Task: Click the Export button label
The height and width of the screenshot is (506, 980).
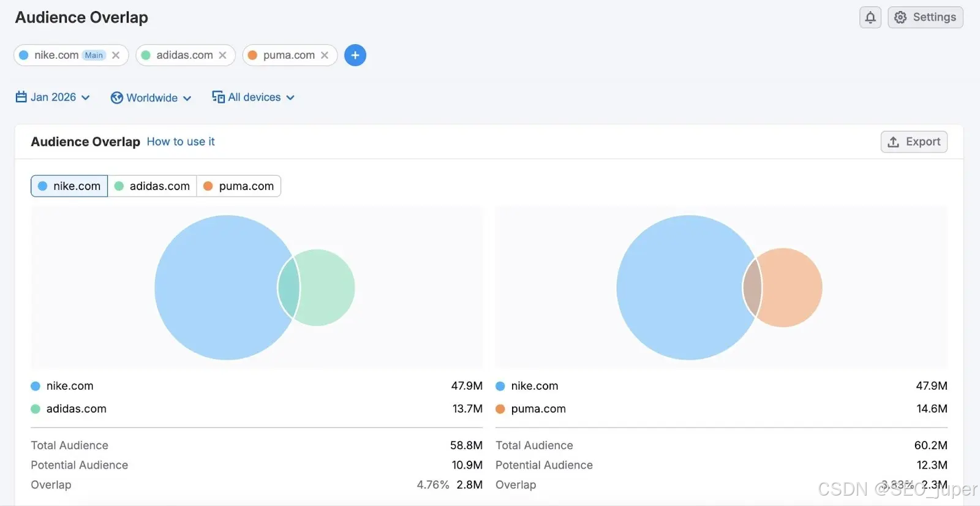Action: 923,142
